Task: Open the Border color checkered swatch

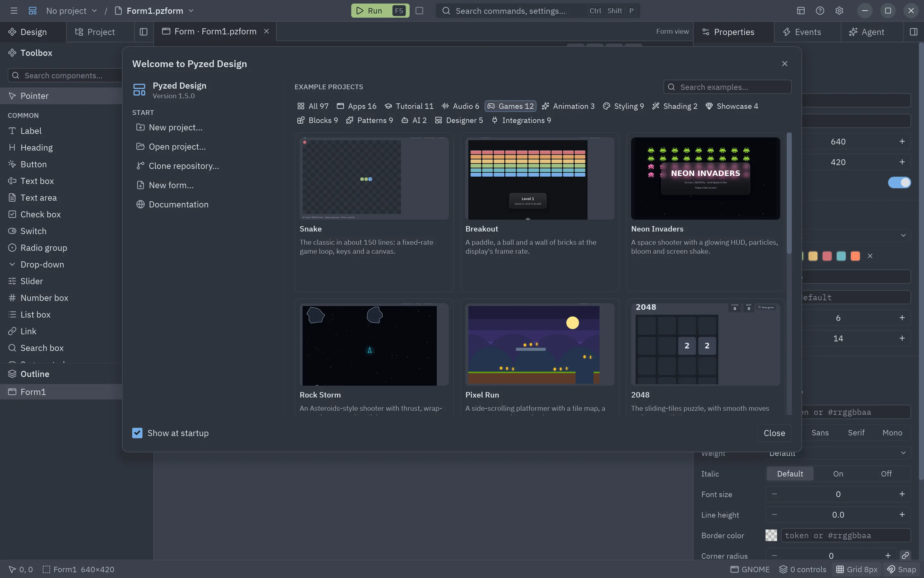Action: pos(771,535)
